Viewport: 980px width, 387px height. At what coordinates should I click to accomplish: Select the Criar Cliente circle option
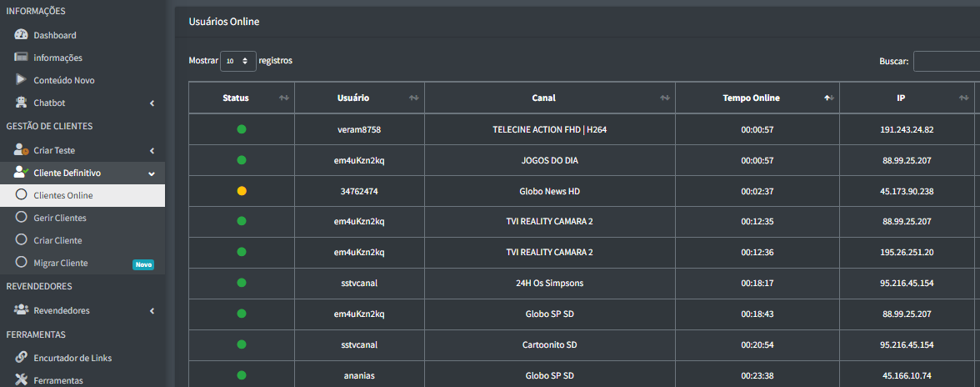22,240
